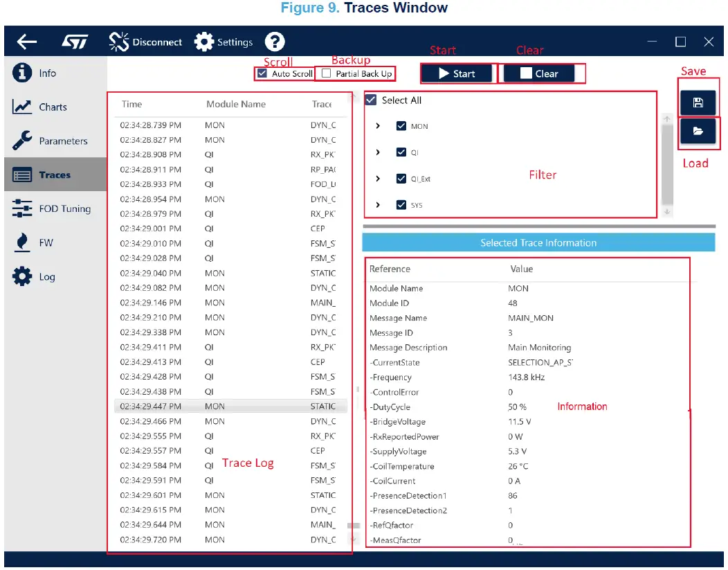Open the Parameters sidebar tab

tap(62, 141)
